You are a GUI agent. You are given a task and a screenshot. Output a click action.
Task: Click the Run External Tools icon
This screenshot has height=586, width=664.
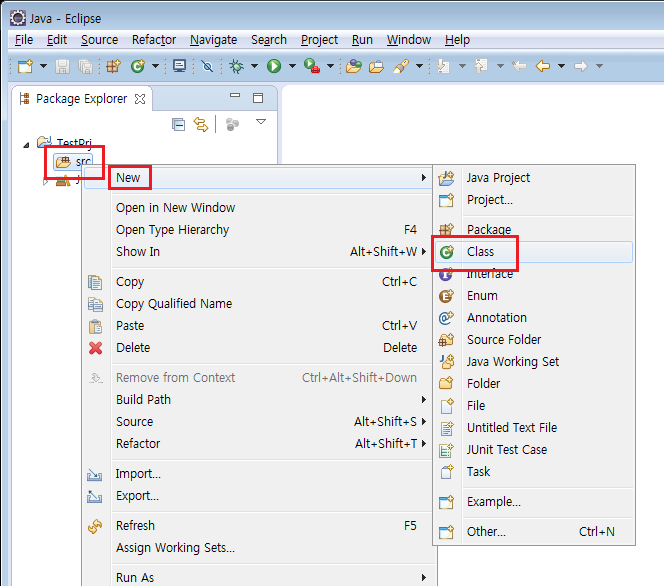point(312,66)
